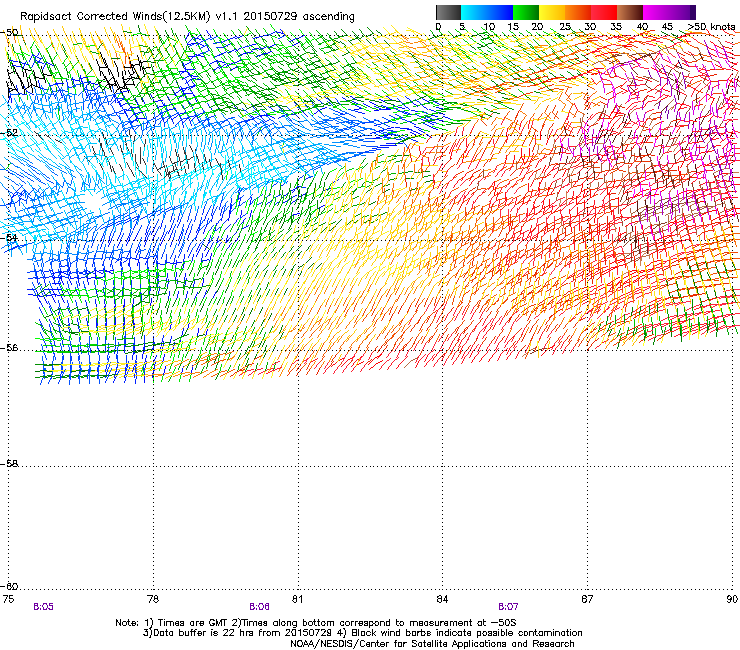The width and height of the screenshot is (740, 650).
Task: Click the '81' longitude axis label
Action: [297, 599]
